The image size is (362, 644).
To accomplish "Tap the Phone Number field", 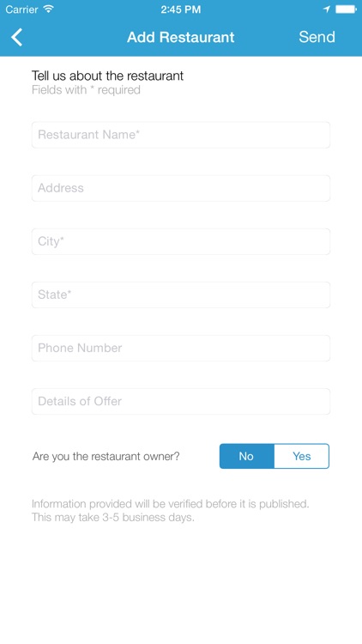I will tap(181, 349).
